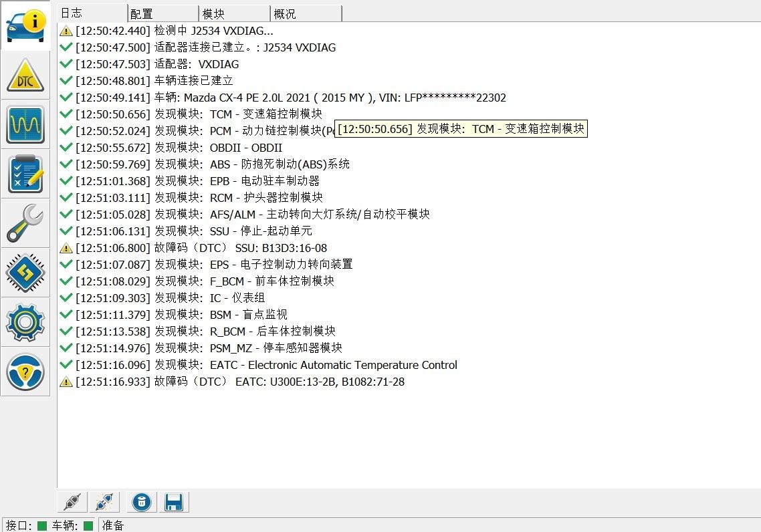The height and width of the screenshot is (532, 761).
Task: Select the EPB 电动驻车制动器 log line
Action: pos(189,181)
